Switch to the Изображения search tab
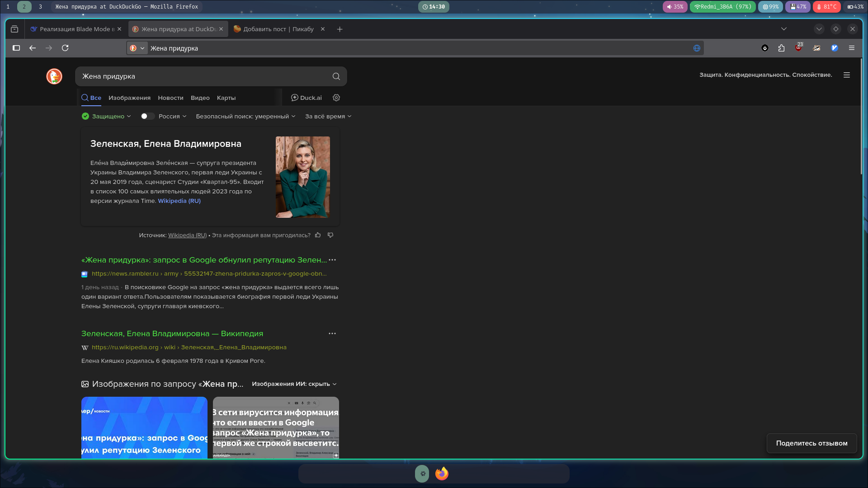 (x=129, y=98)
